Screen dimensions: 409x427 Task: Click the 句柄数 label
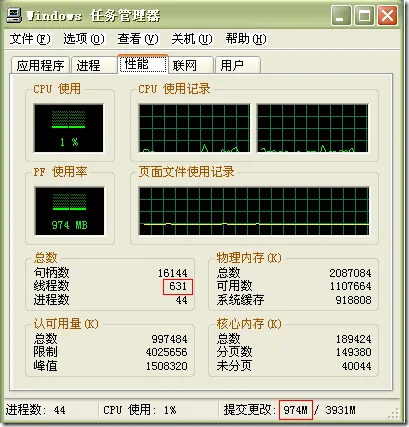(51, 273)
